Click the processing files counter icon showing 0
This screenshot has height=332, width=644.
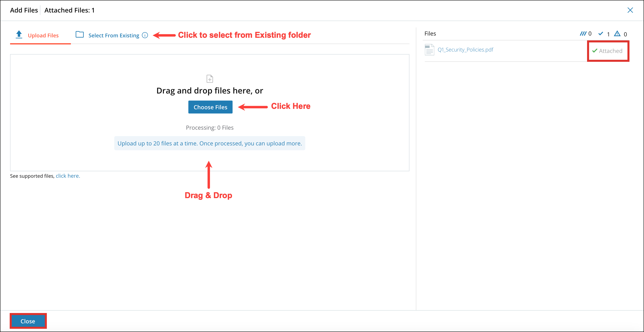[583, 34]
